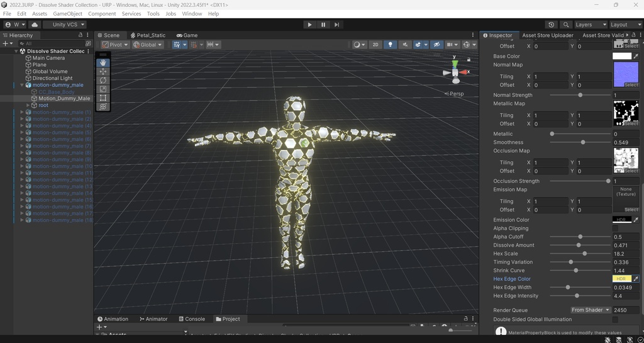Click the Pause button
Image resolution: width=644 pixels, height=343 pixels.
[323, 25]
